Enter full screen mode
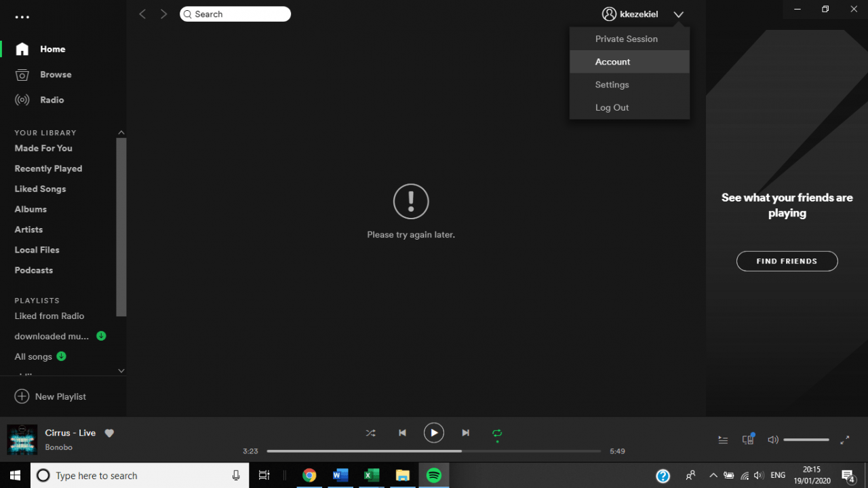This screenshot has height=488, width=868. [845, 440]
